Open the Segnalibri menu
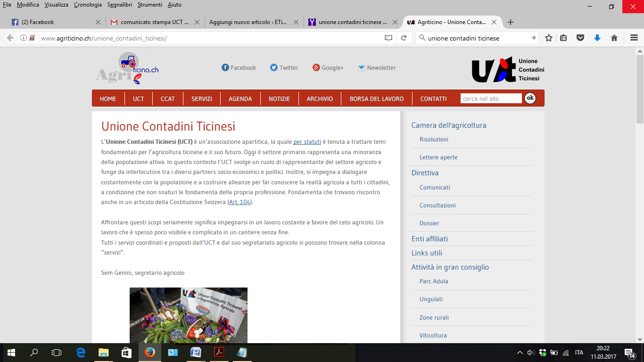The image size is (644, 362). (120, 5)
